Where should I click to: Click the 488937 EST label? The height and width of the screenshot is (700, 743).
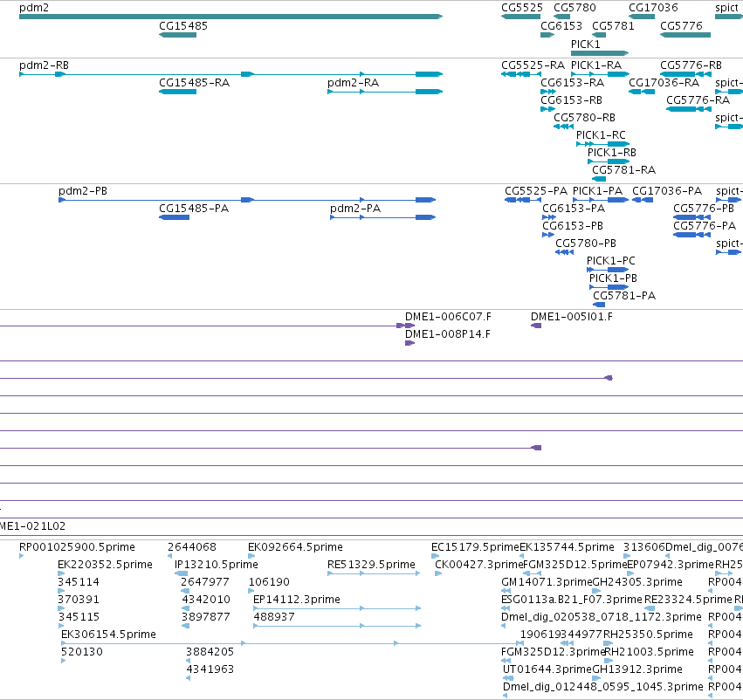click(x=274, y=617)
